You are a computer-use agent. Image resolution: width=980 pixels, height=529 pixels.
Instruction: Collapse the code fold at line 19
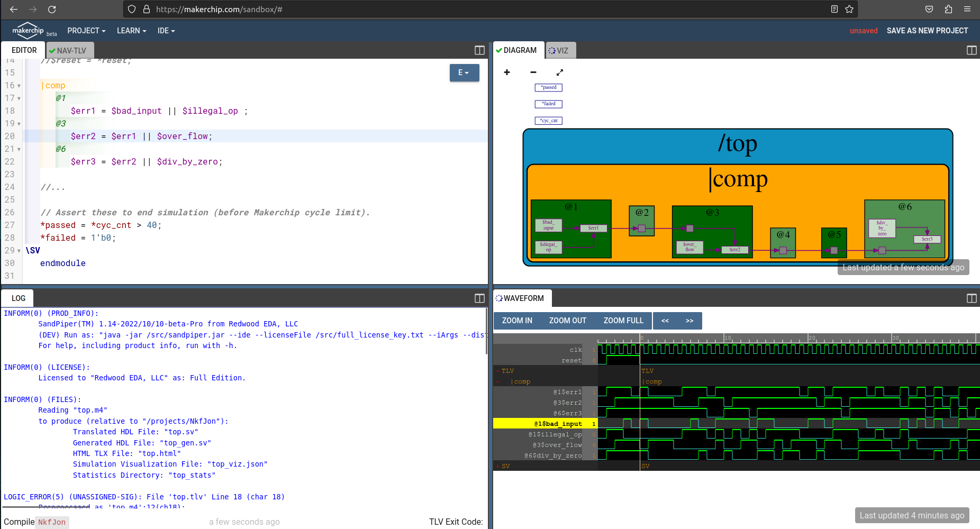(19, 124)
